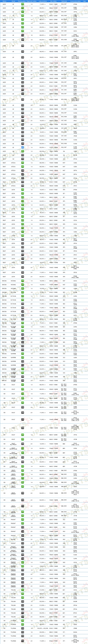Select the 140kW / 190KM cell in Ateca row
The height and width of the screenshot is (644, 88).
point(53,178)
